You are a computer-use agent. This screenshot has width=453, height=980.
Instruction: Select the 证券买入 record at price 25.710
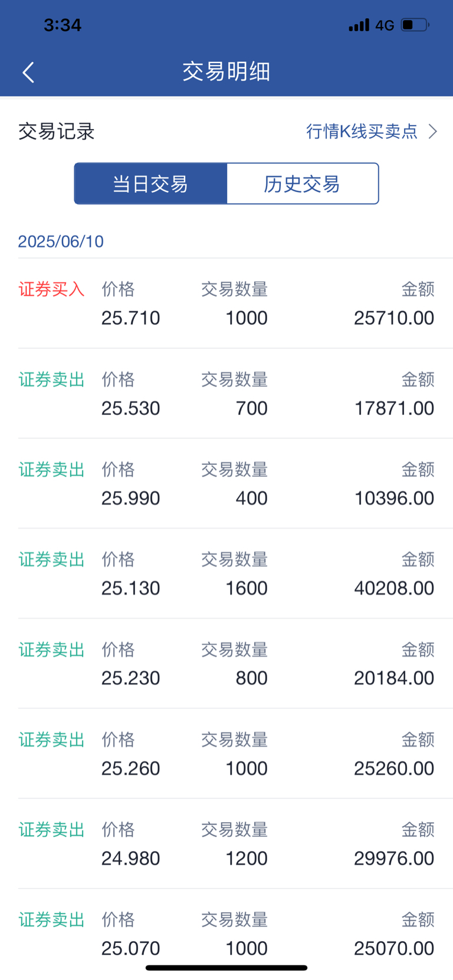pos(226,303)
